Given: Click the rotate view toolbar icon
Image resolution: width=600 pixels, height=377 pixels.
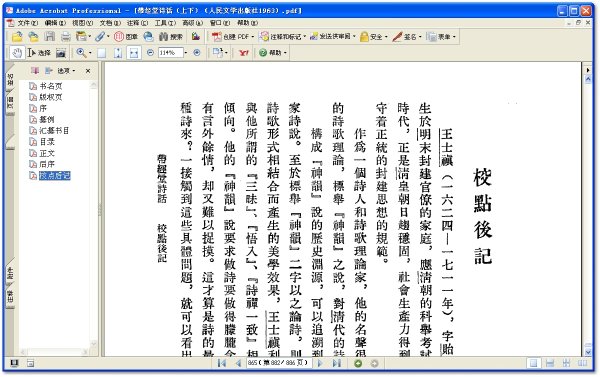Looking at the screenshot, I should pyautogui.click(x=218, y=52).
